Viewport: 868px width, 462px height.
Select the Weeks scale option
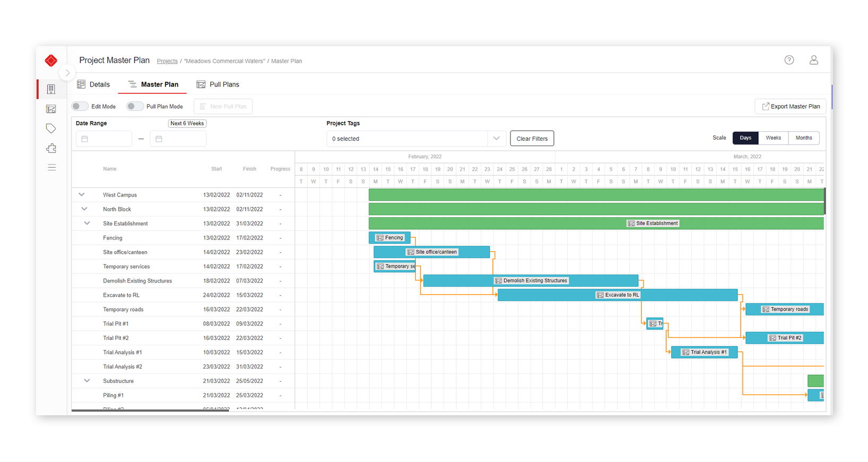(x=773, y=138)
